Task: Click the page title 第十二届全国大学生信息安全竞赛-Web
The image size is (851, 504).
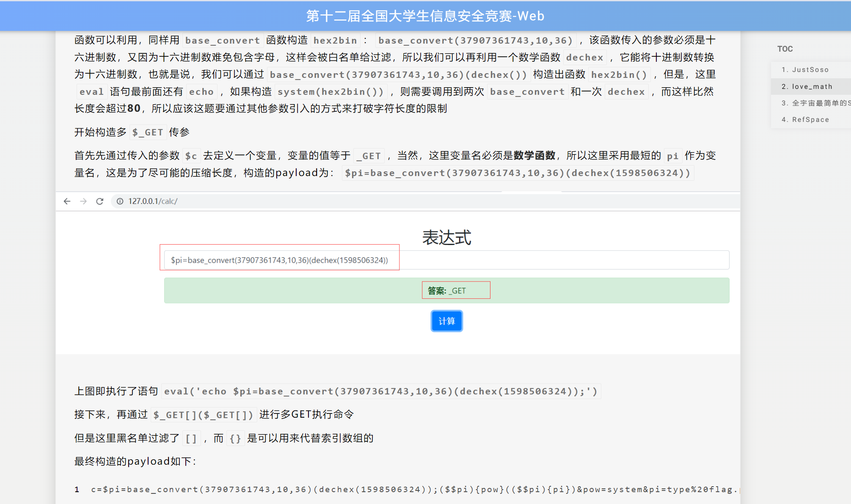Action: point(425,16)
